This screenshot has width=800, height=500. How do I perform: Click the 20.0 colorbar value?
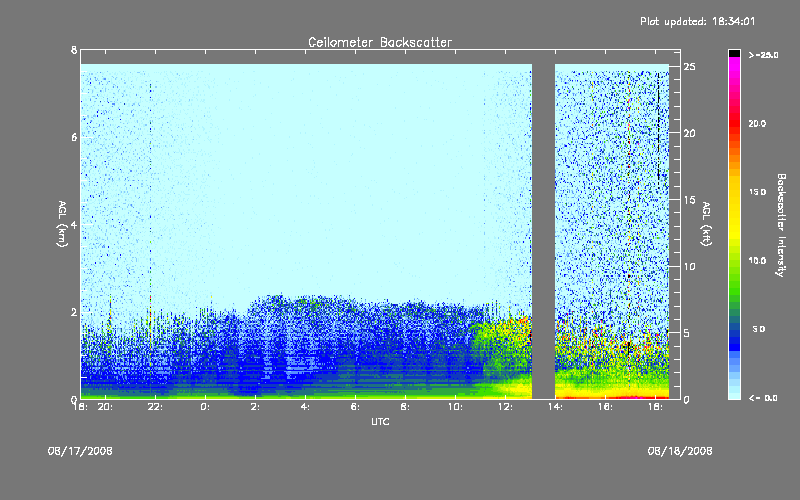coord(757,123)
